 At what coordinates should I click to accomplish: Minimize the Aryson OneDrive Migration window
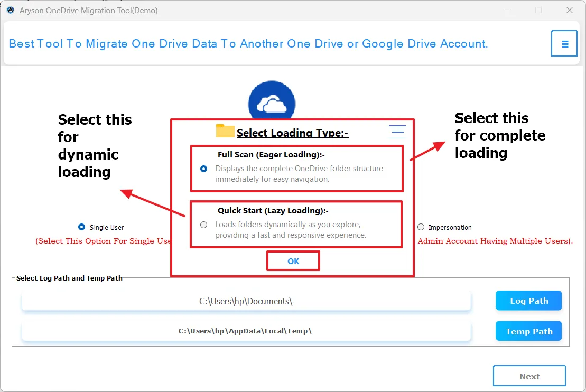508,10
